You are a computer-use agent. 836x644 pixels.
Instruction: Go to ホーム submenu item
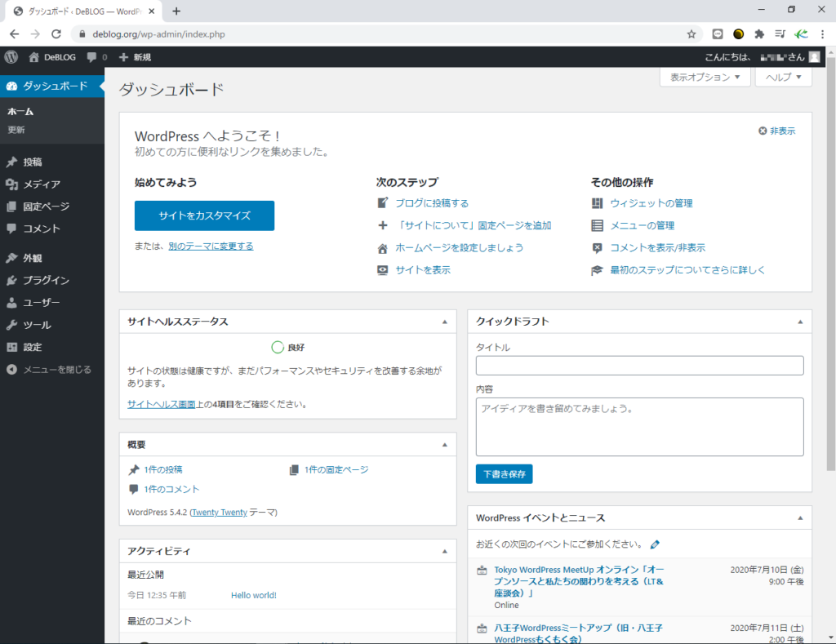coord(20,112)
